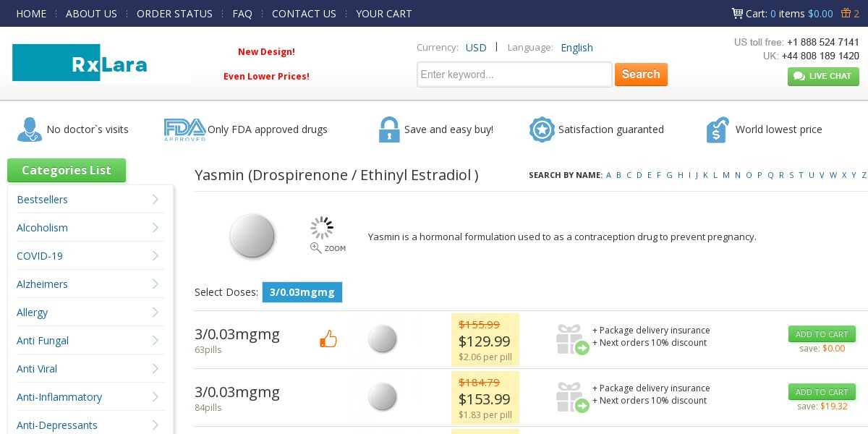The height and width of the screenshot is (434, 868).
Task: Open FAQ in the top menu
Action: coord(242,14)
